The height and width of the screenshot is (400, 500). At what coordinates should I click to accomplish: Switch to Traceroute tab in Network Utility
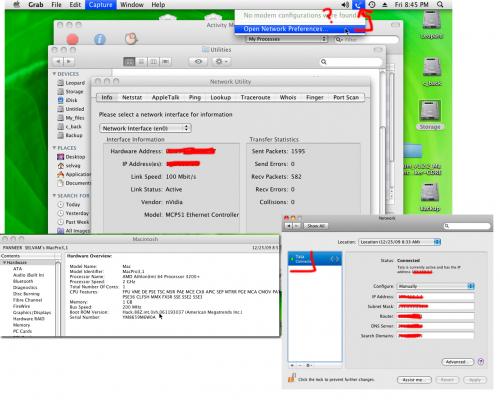tap(255, 97)
